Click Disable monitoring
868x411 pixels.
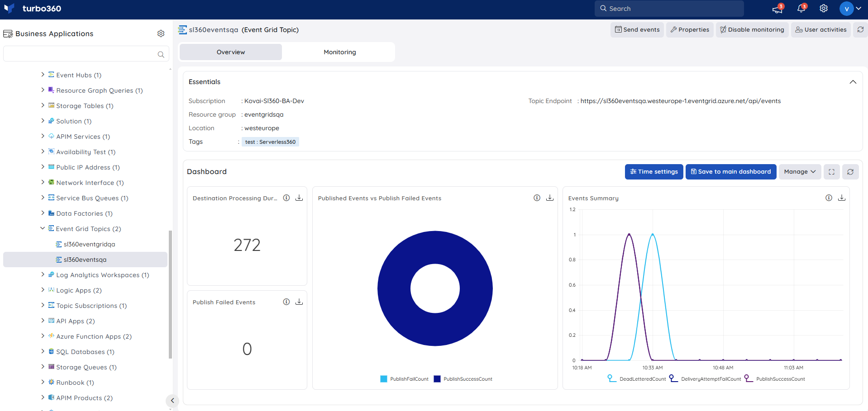tap(752, 30)
